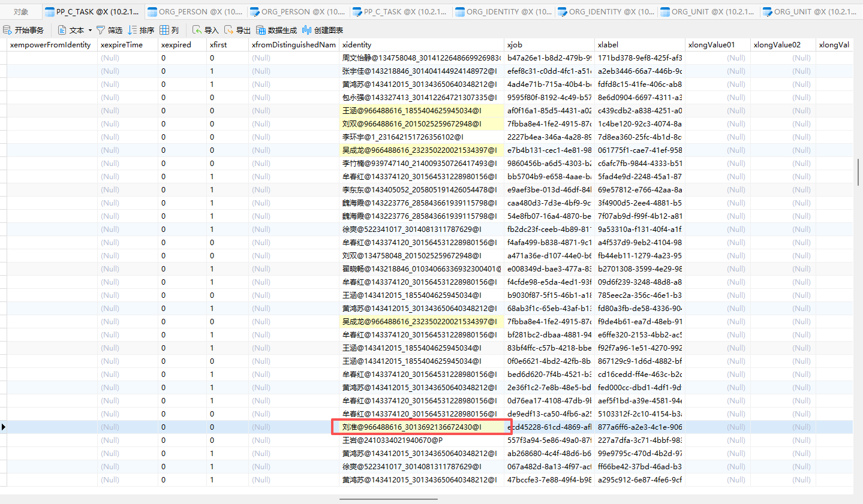Switch to ORG_UNIT tab with plain table icon
863x504 pixels.
[708, 11]
